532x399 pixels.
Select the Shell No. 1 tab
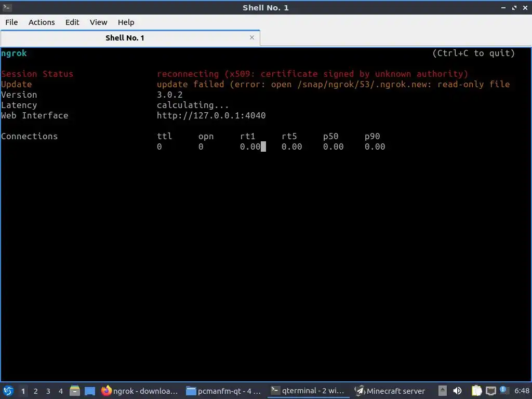(130, 37)
